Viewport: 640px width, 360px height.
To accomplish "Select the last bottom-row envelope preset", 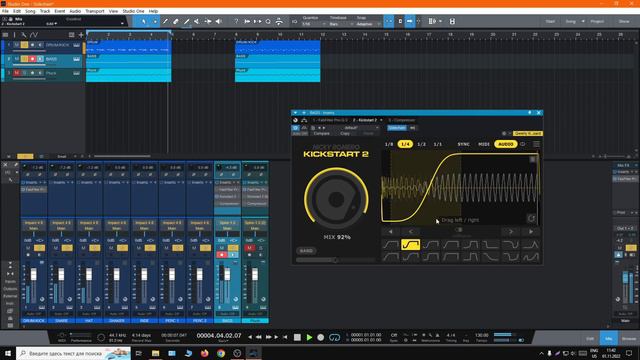I will click(x=530, y=257).
